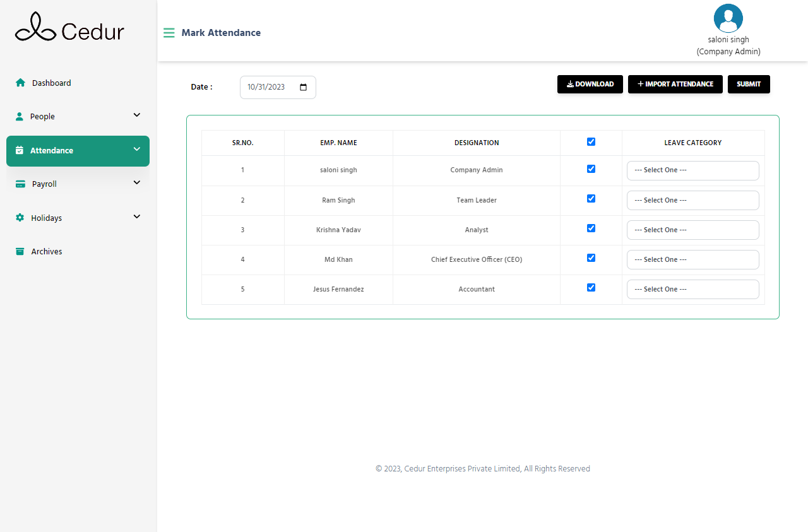Click the Payroll card icon
This screenshot has height=532, width=808.
[x=20, y=184]
